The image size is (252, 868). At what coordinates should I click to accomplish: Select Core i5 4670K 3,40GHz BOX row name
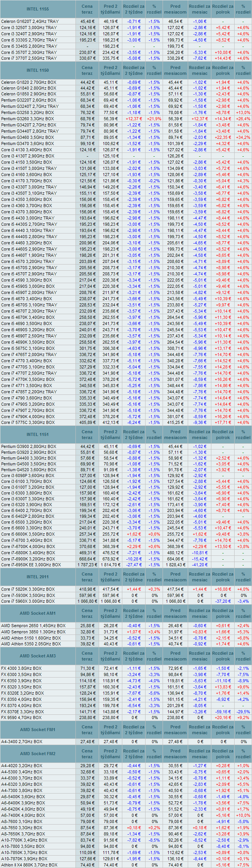[28, 317]
